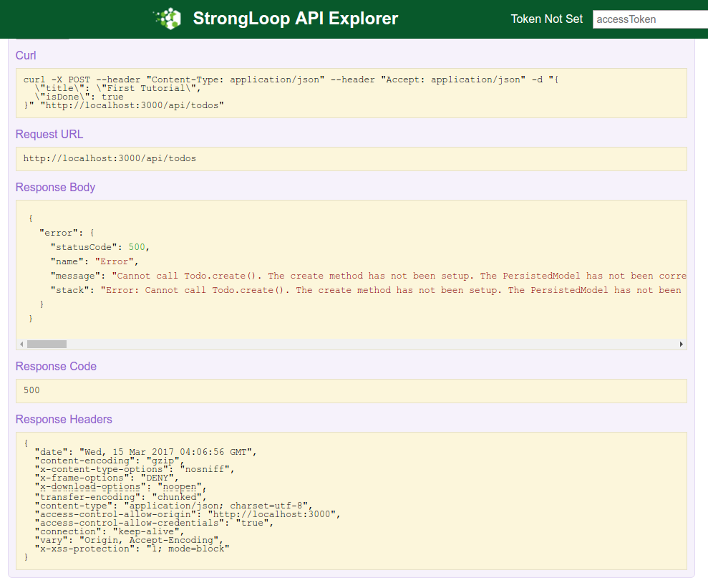Image resolution: width=708 pixels, height=588 pixels.
Task: Click the Request URL heading
Action: [x=49, y=135]
